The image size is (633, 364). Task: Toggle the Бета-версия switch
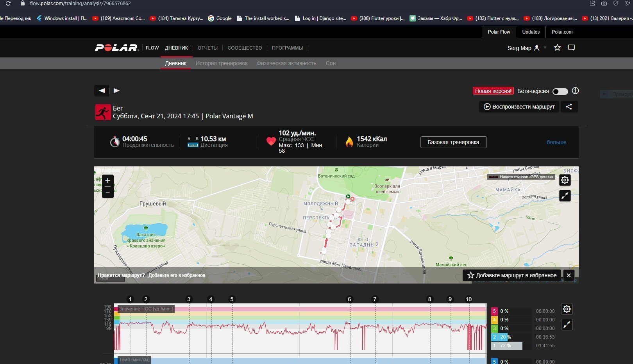point(560,91)
